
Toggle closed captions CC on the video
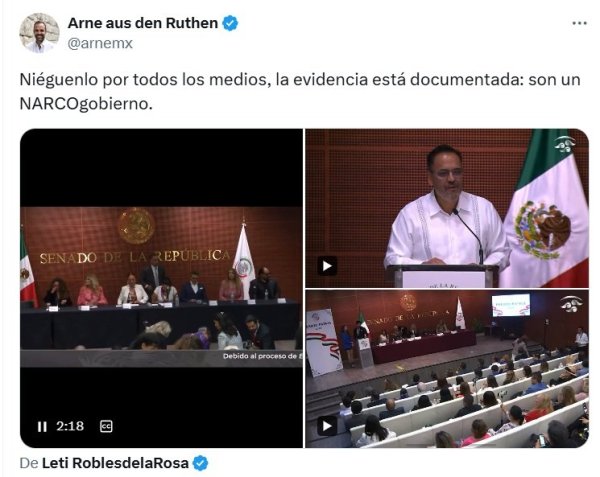(106, 426)
